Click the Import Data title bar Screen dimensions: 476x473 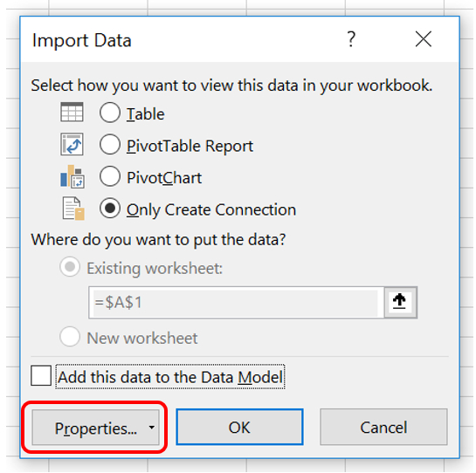pos(183,40)
